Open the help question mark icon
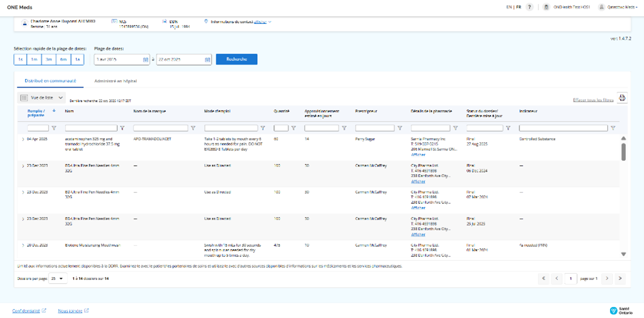Screen dimensions: 644x318 529,7
